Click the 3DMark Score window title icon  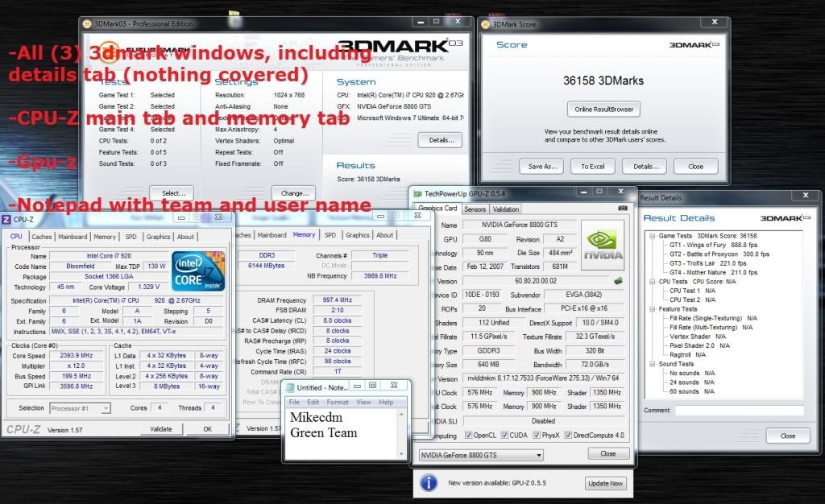(486, 24)
